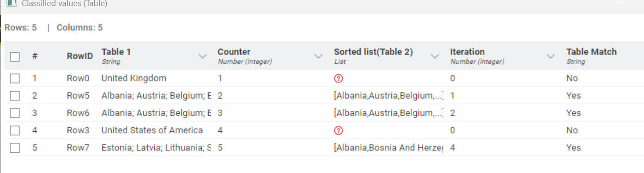Open Sorted list(Table 2) column dropdown
The image size is (644, 173).
435,56
